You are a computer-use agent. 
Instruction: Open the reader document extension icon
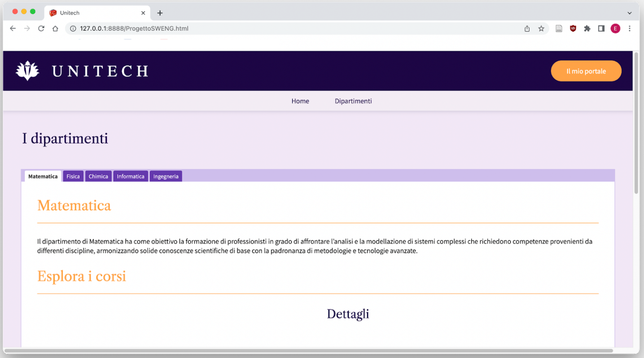(559, 28)
